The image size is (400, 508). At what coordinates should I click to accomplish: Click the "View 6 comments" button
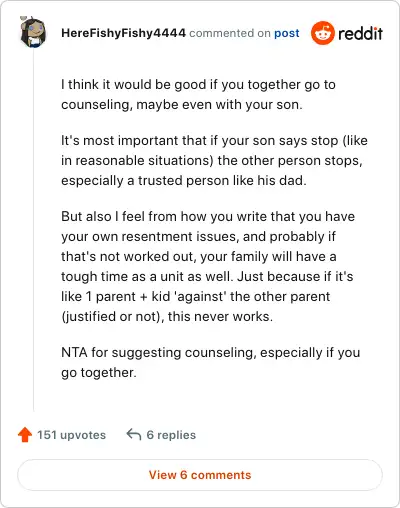tap(200, 475)
